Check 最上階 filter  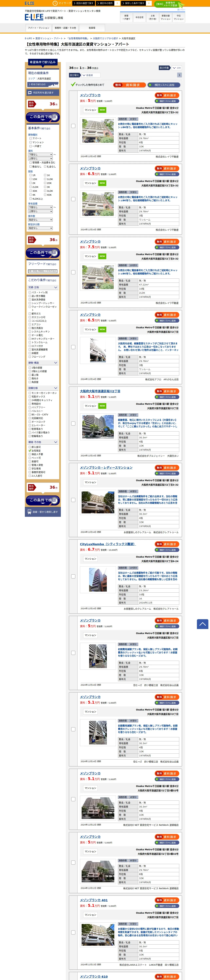pos(30,375)
